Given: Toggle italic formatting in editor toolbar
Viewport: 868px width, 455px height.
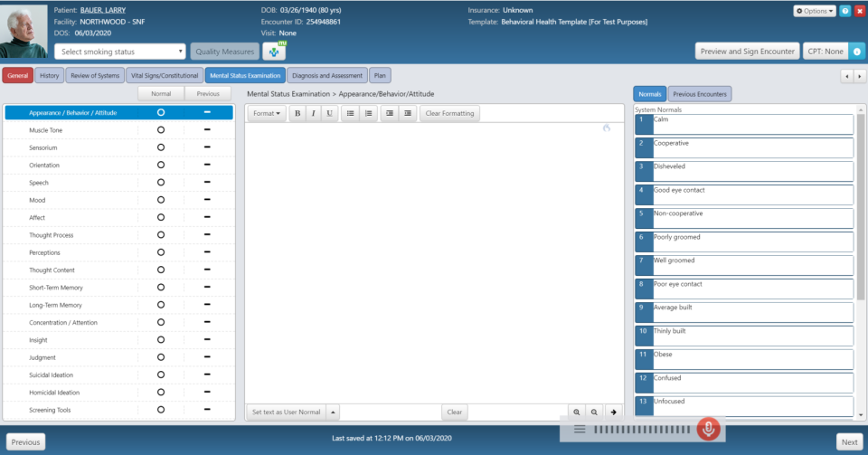Looking at the screenshot, I should tap(314, 113).
